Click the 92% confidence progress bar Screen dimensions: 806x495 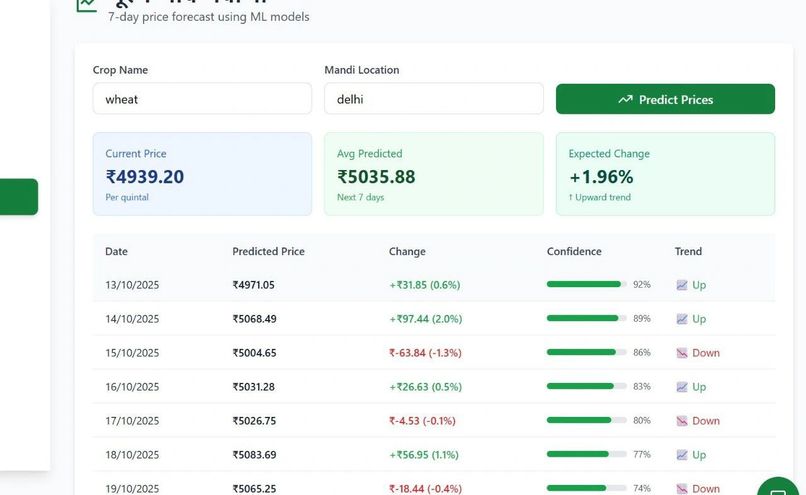587,284
